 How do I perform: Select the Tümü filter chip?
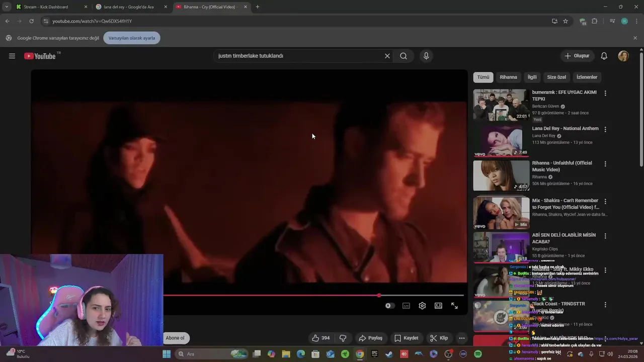[x=483, y=77]
